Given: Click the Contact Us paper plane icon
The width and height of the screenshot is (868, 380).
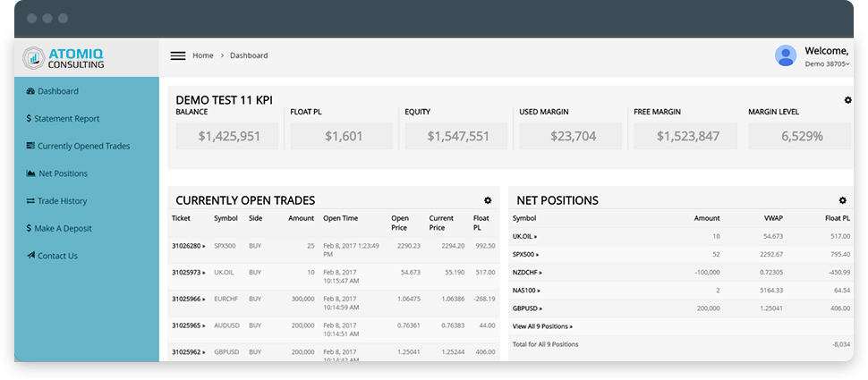Looking at the screenshot, I should (x=30, y=256).
